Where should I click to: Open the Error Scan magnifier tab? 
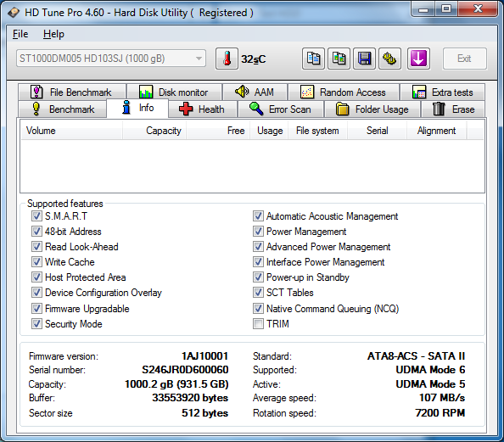pyautogui.click(x=281, y=109)
